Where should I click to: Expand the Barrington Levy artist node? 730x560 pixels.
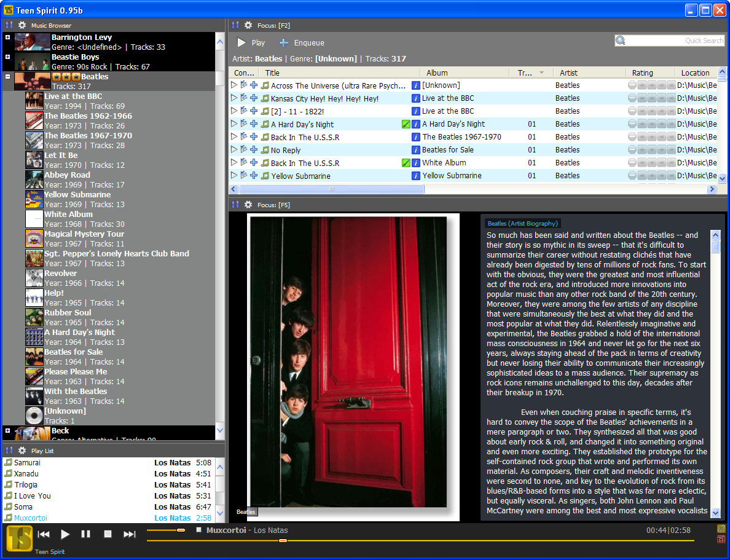(7, 37)
